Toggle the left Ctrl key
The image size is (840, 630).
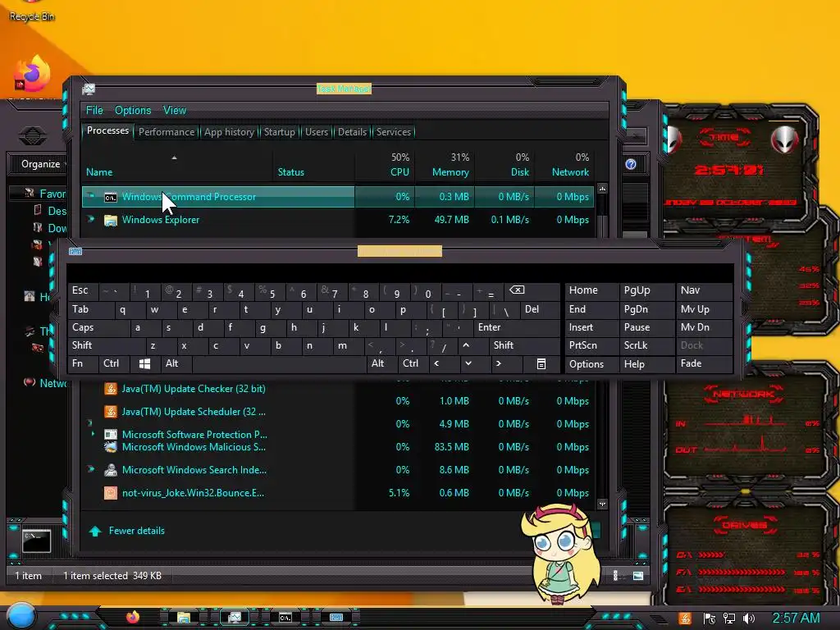tap(114, 363)
